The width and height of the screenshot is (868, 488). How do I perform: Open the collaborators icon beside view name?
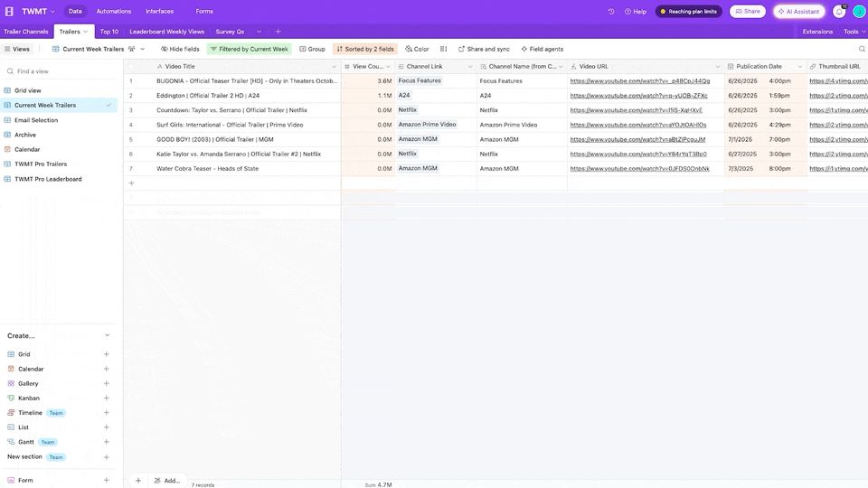click(x=132, y=49)
